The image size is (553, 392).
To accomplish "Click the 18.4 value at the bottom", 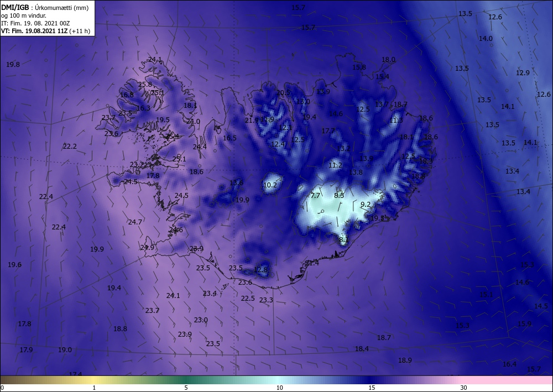I will [x=362, y=349].
